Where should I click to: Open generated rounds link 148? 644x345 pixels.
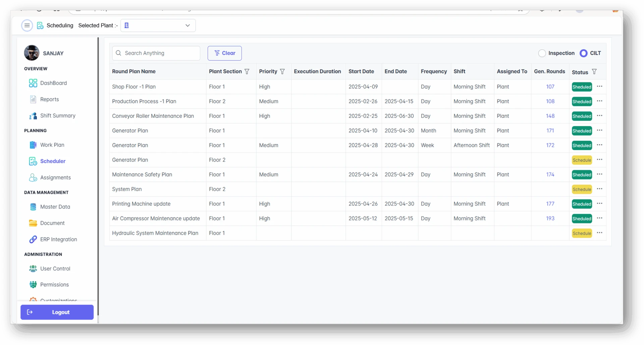[x=550, y=116]
